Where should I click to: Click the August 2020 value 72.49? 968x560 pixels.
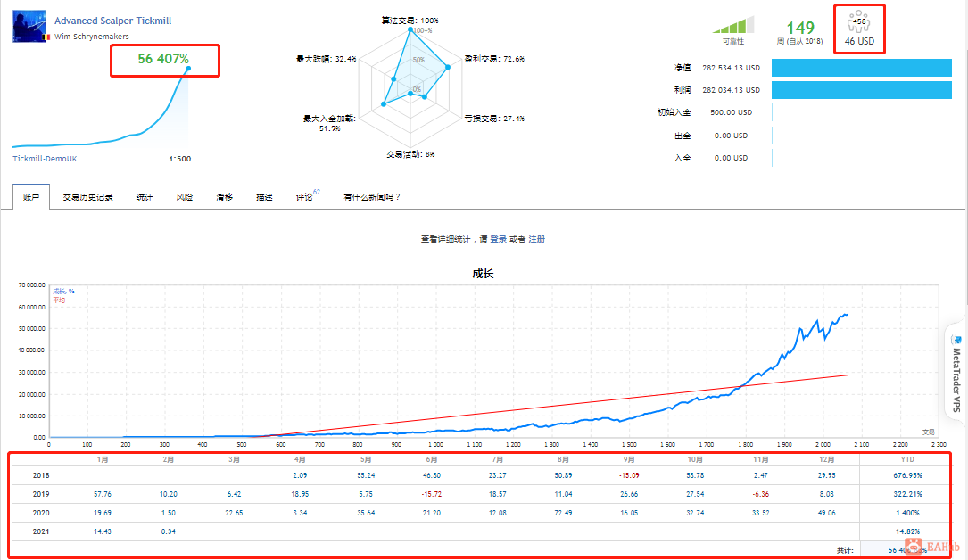(563, 513)
